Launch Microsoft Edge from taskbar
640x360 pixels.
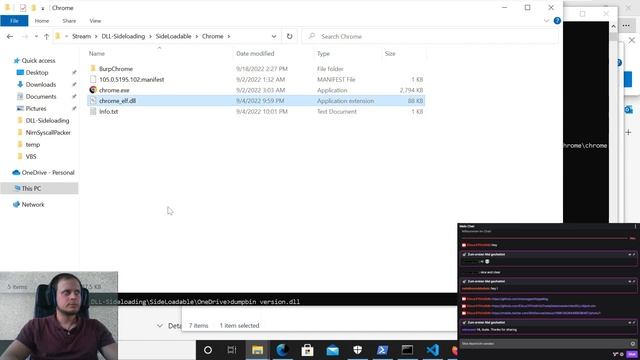(x=282, y=350)
